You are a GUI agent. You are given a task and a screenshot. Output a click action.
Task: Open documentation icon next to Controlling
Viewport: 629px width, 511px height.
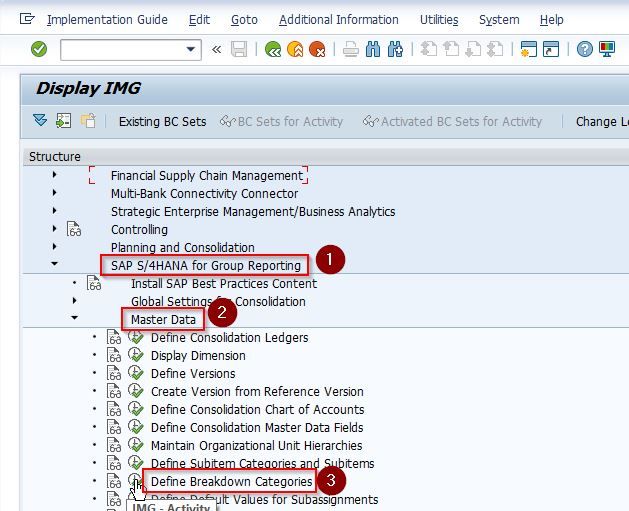click(x=74, y=229)
